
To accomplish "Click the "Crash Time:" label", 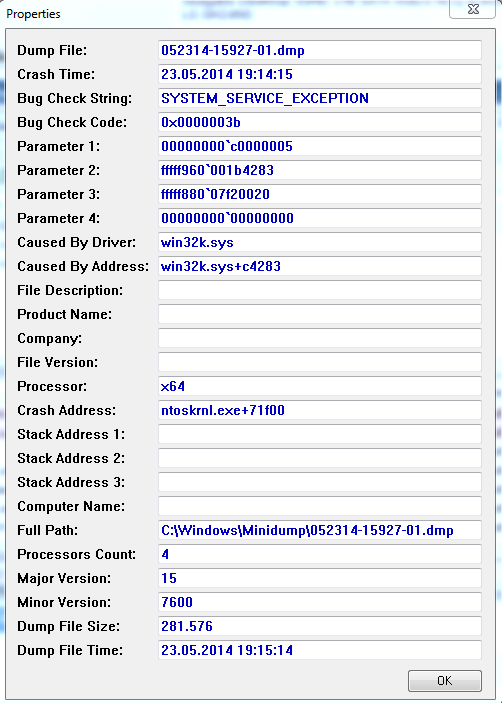I will click(x=56, y=74).
